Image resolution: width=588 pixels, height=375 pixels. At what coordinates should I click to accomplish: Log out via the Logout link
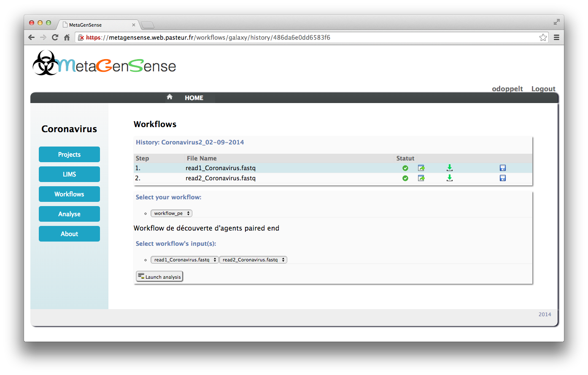coord(543,89)
